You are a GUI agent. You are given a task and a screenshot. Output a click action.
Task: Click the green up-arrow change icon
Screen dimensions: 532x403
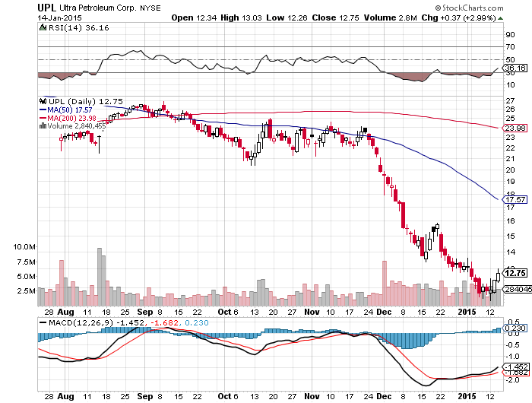(x=500, y=18)
